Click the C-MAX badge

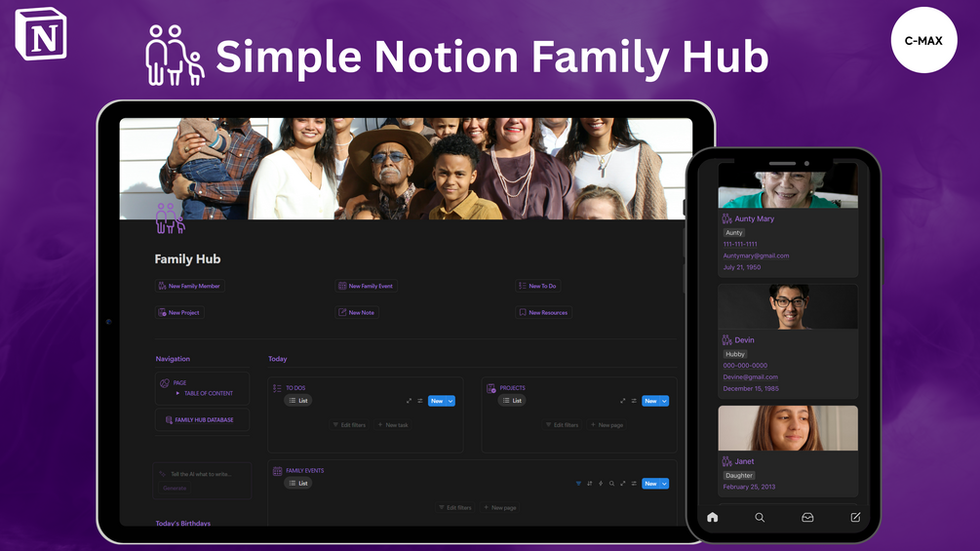tap(923, 41)
